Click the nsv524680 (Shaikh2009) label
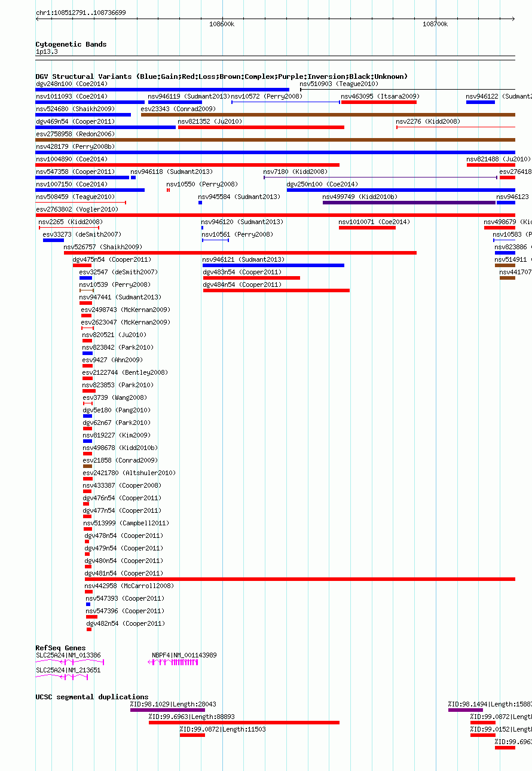The image size is (532, 771). (75, 109)
